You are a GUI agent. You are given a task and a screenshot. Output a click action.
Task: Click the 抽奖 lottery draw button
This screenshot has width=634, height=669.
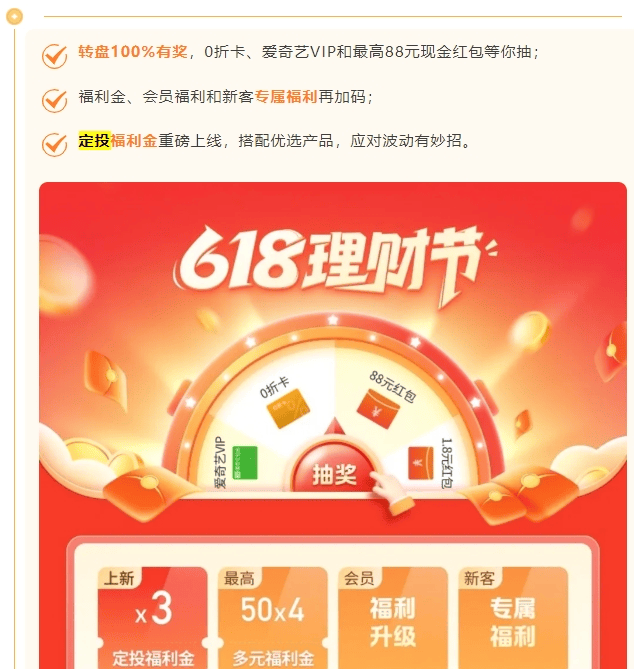334,471
